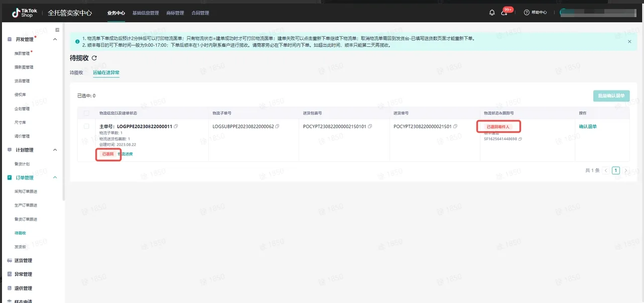
Task: Copy package number POCYPT2308220000021S0101
Action: [x=370, y=126]
